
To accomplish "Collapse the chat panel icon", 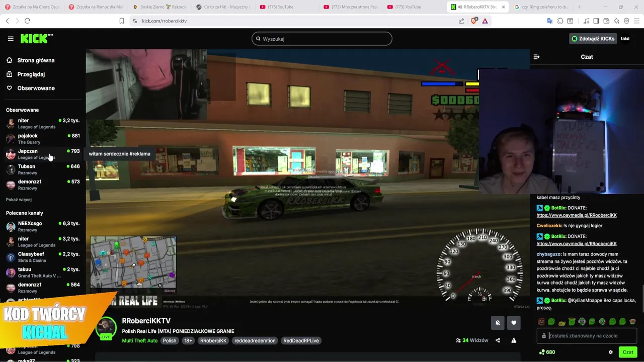I will click(536, 57).
